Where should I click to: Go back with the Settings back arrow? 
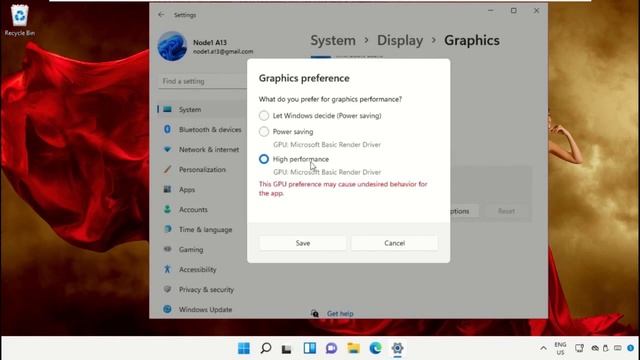[161, 15]
